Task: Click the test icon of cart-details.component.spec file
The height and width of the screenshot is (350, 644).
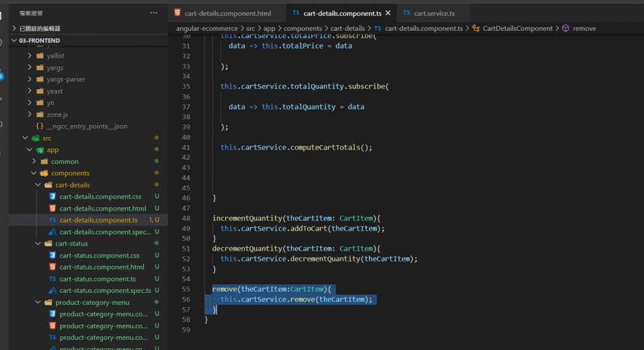Action: point(53,232)
